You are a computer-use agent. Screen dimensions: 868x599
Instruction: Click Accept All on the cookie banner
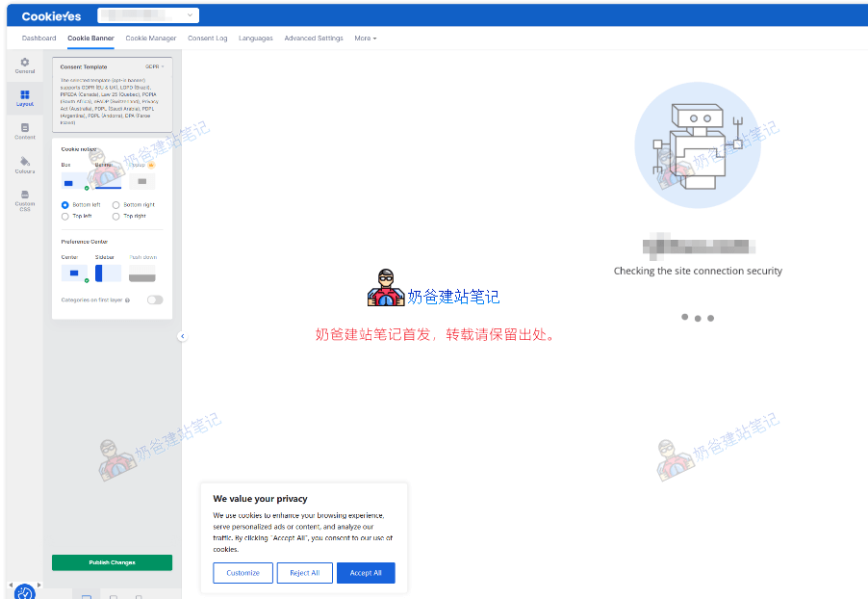366,573
